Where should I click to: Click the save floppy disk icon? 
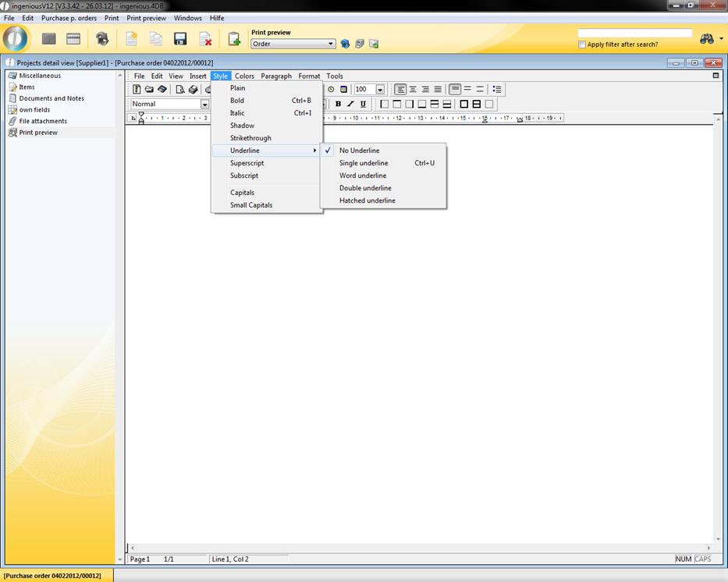pyautogui.click(x=180, y=39)
